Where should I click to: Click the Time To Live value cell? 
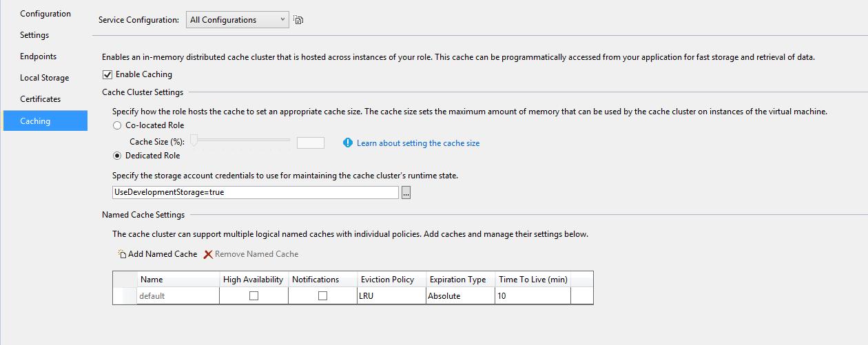pyautogui.click(x=532, y=296)
